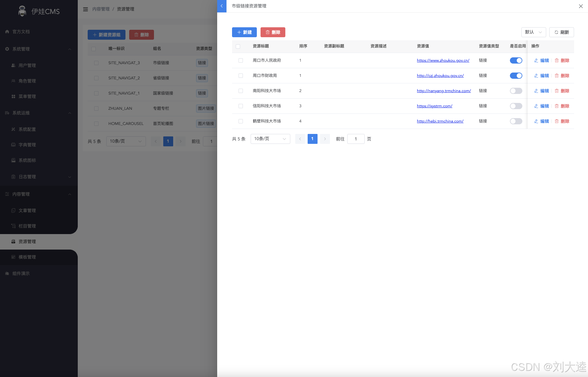Open 角色管理 menu item
Viewport: 588px width, 377px height.
pos(39,81)
